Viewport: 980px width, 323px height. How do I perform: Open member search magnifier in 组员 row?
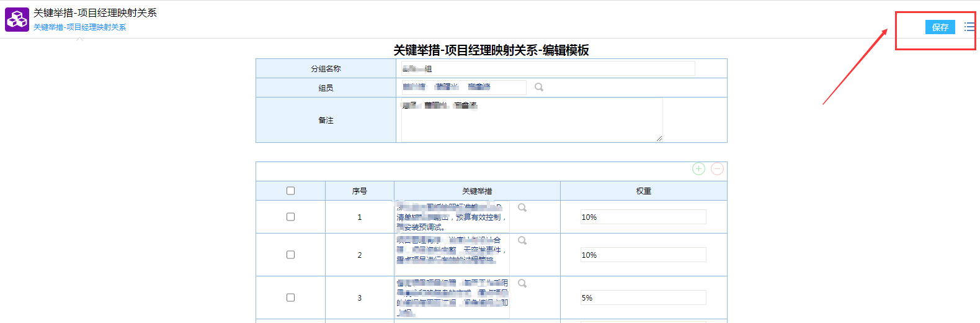(539, 88)
